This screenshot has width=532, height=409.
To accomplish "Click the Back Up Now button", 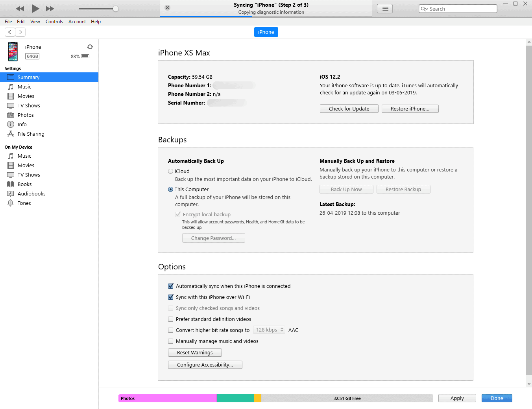I will coord(346,189).
